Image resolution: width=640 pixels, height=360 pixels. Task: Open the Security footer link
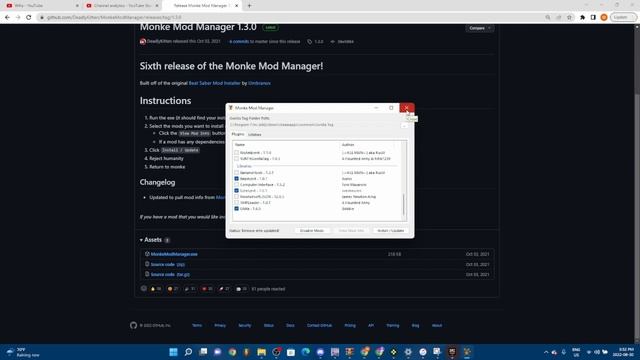click(245, 326)
